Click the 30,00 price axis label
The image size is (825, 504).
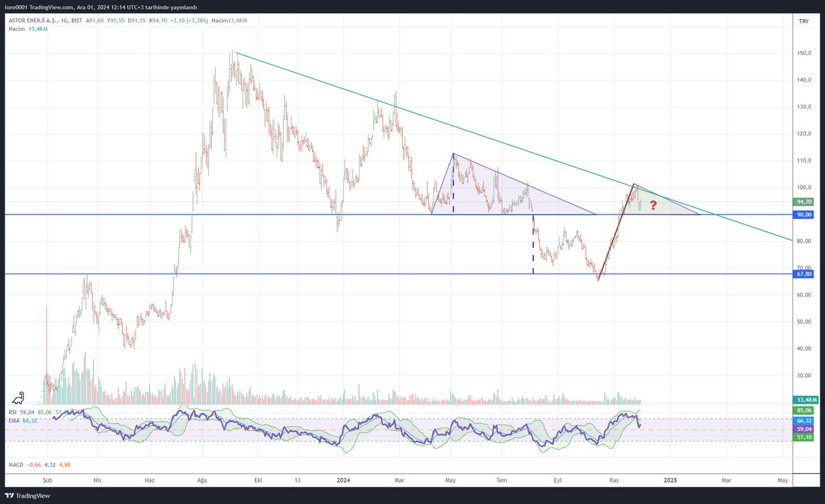click(805, 375)
